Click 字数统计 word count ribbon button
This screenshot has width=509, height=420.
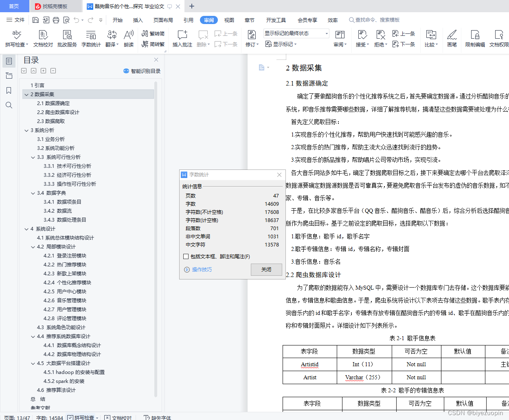[x=91, y=39]
